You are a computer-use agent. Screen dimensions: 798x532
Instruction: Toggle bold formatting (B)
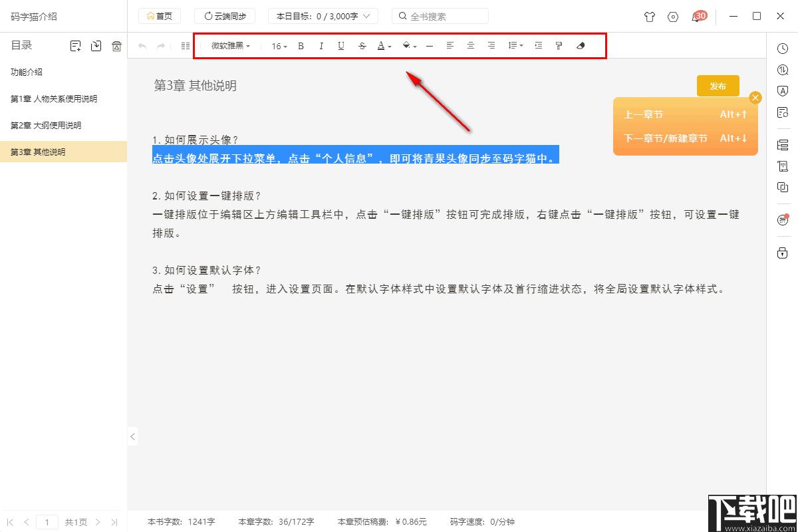[301, 46]
